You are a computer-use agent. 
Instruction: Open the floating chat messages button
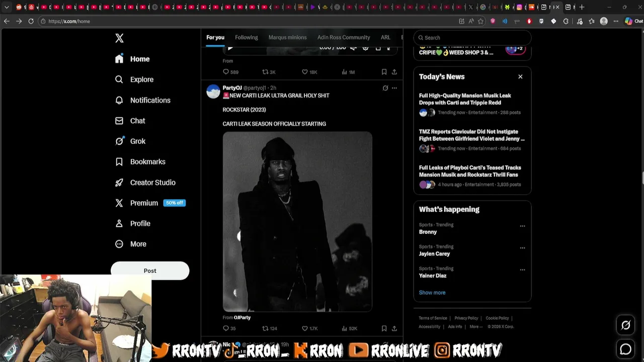pyautogui.click(x=626, y=349)
